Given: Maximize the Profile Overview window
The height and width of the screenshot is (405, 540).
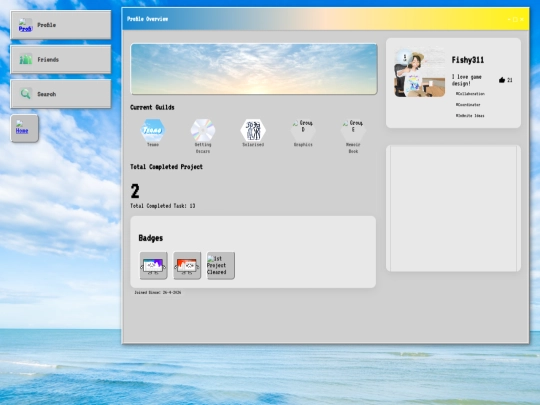Looking at the screenshot, I should point(515,19).
